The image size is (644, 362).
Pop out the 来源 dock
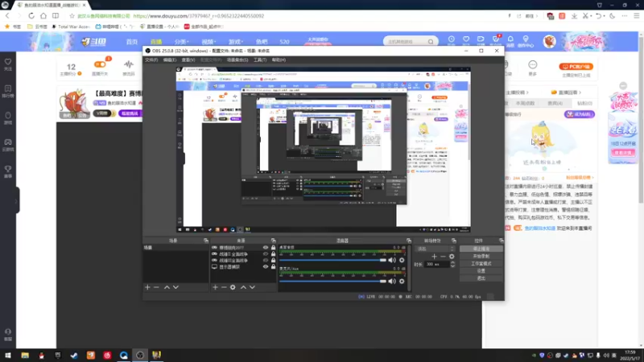click(x=273, y=241)
